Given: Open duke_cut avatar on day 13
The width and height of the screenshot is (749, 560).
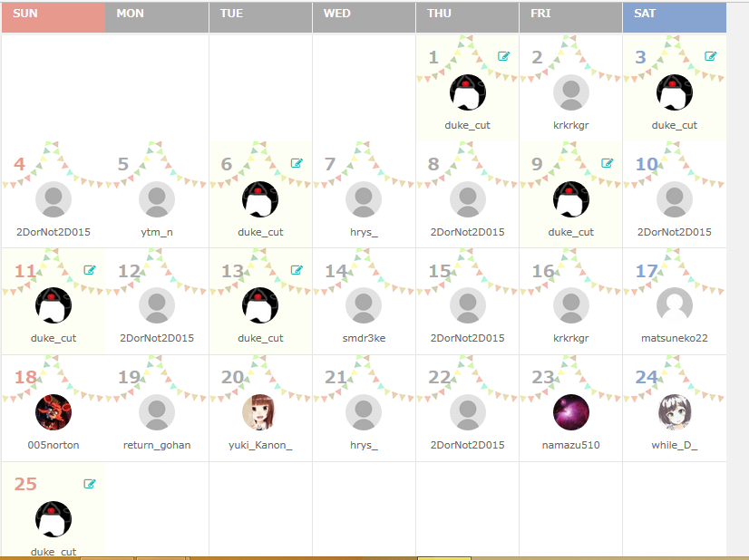Looking at the screenshot, I should click(260, 305).
